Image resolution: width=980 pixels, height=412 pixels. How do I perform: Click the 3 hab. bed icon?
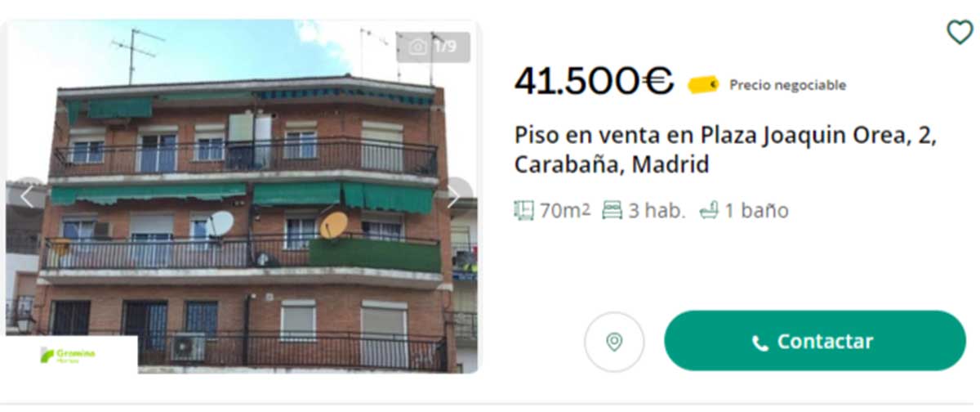pyautogui.click(x=612, y=211)
